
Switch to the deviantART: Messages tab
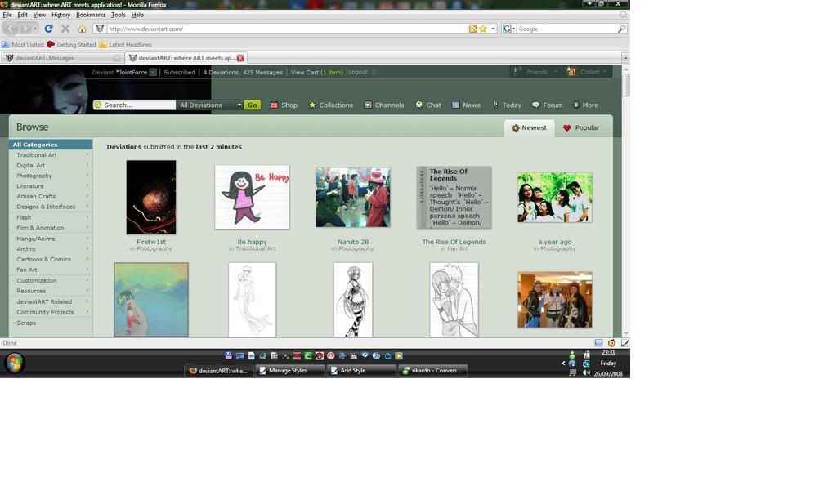coord(57,58)
